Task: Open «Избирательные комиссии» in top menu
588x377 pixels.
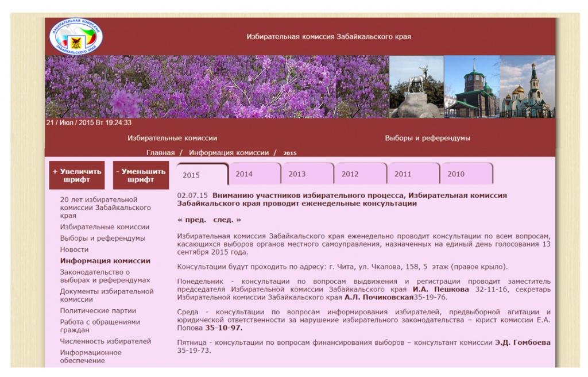Action: (172, 139)
